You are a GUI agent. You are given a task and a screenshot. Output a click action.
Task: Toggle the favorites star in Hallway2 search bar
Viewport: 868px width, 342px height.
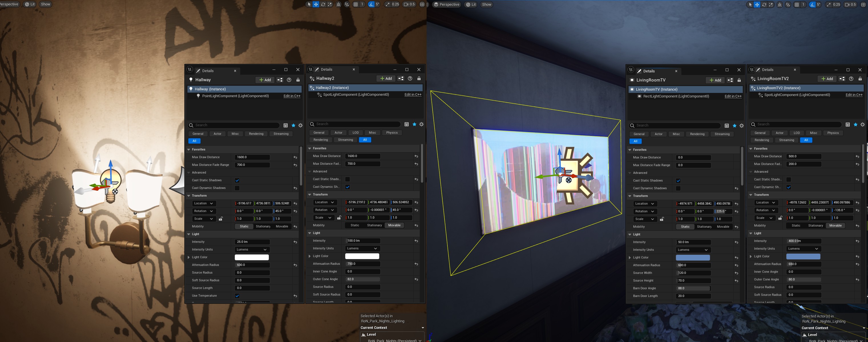[414, 124]
